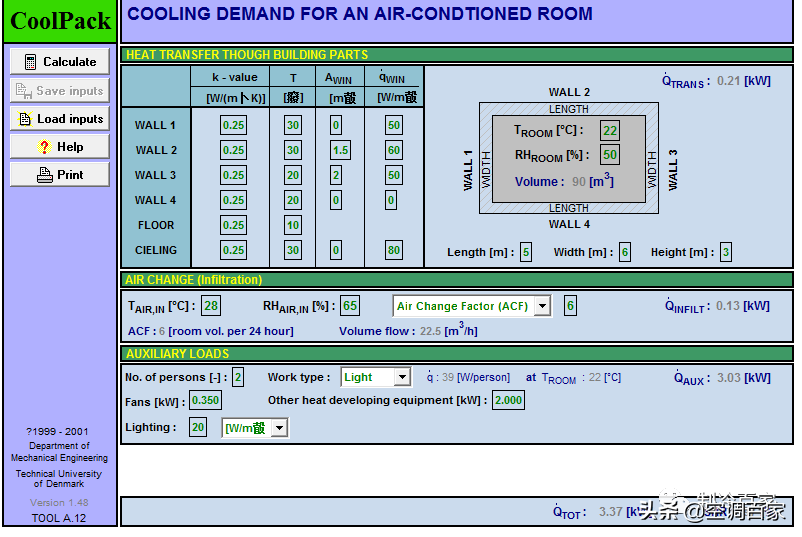Open the Air Change Factor (ACF) dropdown

[543, 306]
